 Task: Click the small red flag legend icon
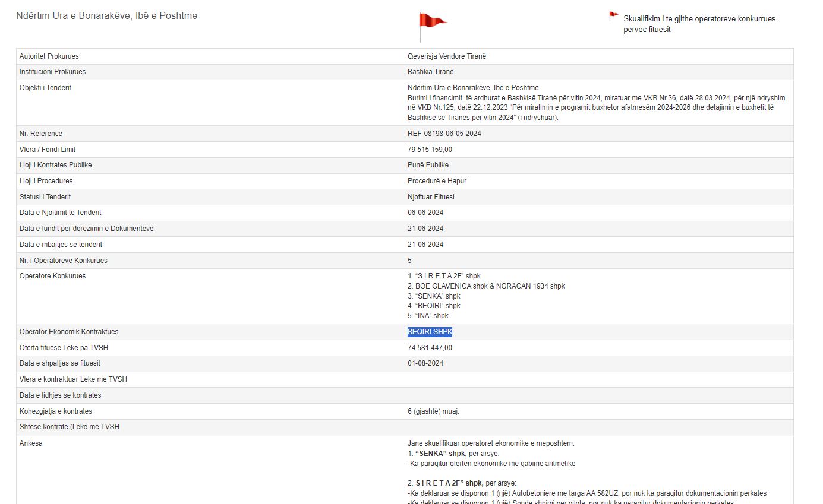pos(613,17)
